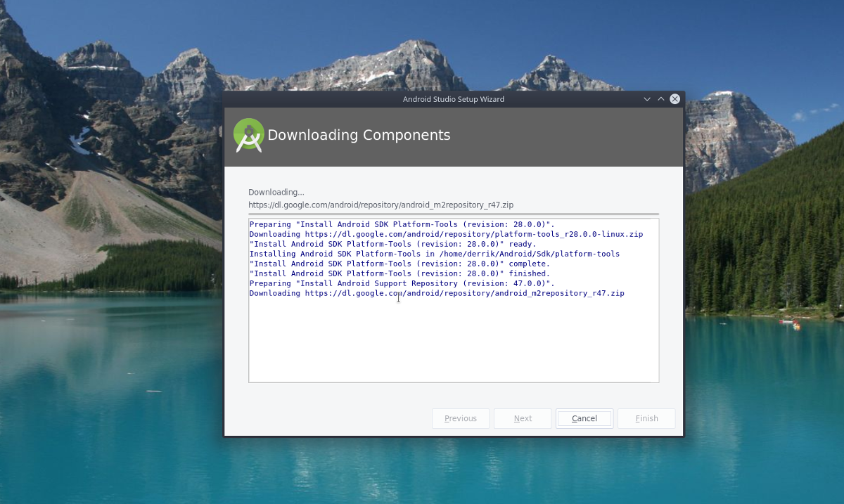Click the android_m2repository_r47.zip URL above progress bar
The width and height of the screenshot is (844, 504).
coord(381,205)
